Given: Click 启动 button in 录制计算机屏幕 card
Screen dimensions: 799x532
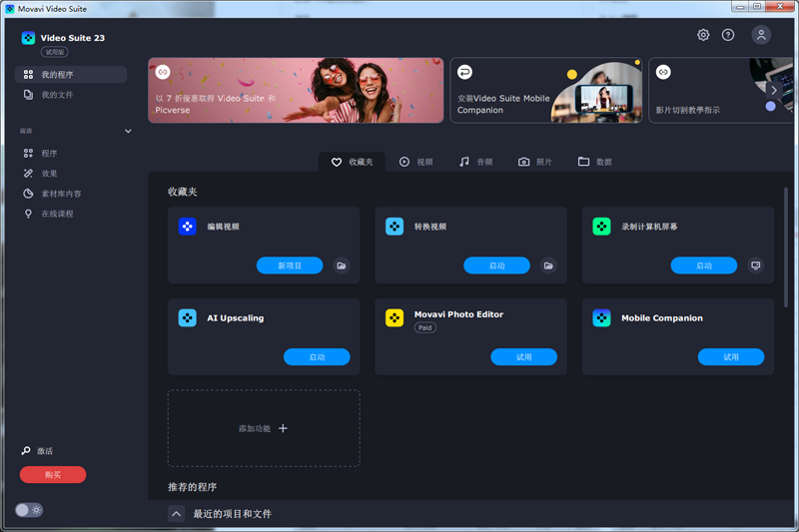Looking at the screenshot, I should tap(704, 266).
